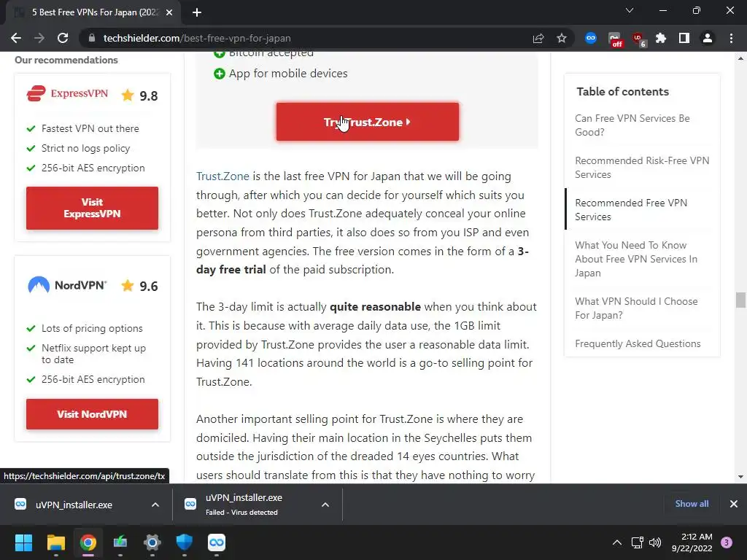Click the 9.8 rating star for ExpressVPN
Screen dimensions: 747x560
(x=128, y=96)
